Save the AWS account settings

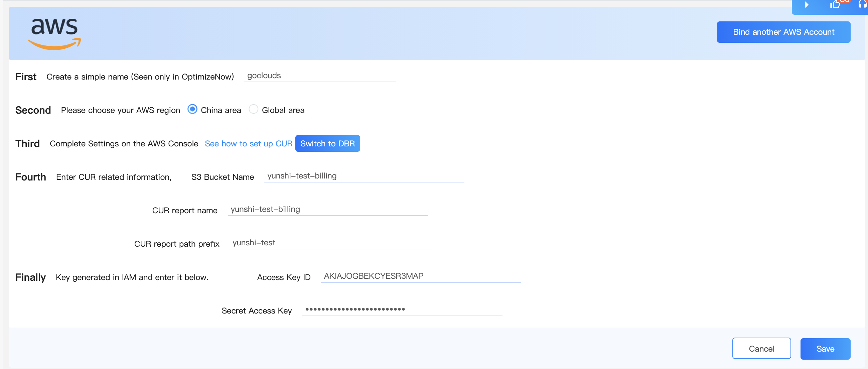tap(825, 348)
